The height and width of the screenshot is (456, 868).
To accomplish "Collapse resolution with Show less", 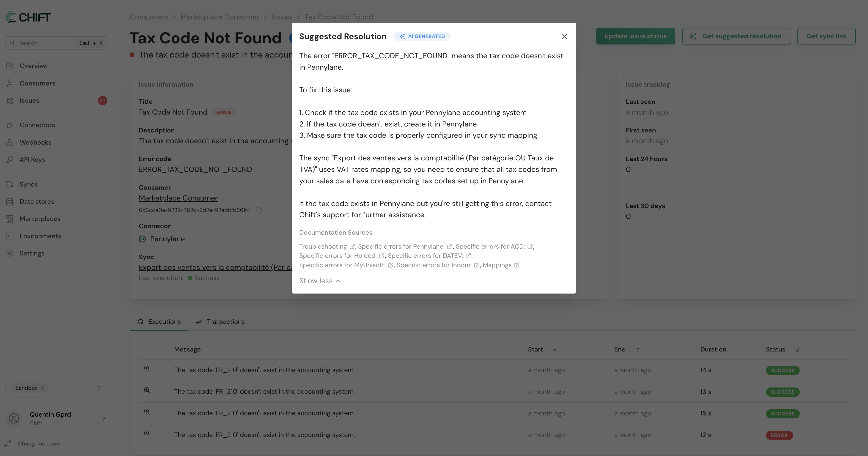I will (x=320, y=281).
